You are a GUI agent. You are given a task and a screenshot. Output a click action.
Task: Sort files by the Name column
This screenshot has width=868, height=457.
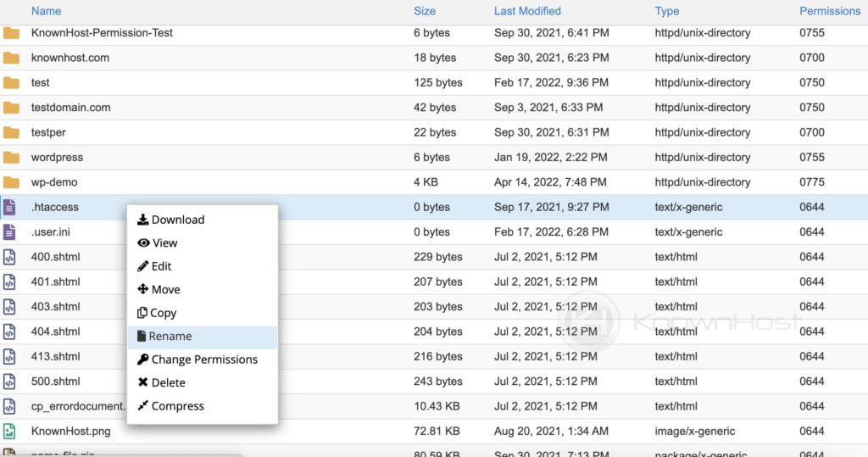tap(46, 11)
